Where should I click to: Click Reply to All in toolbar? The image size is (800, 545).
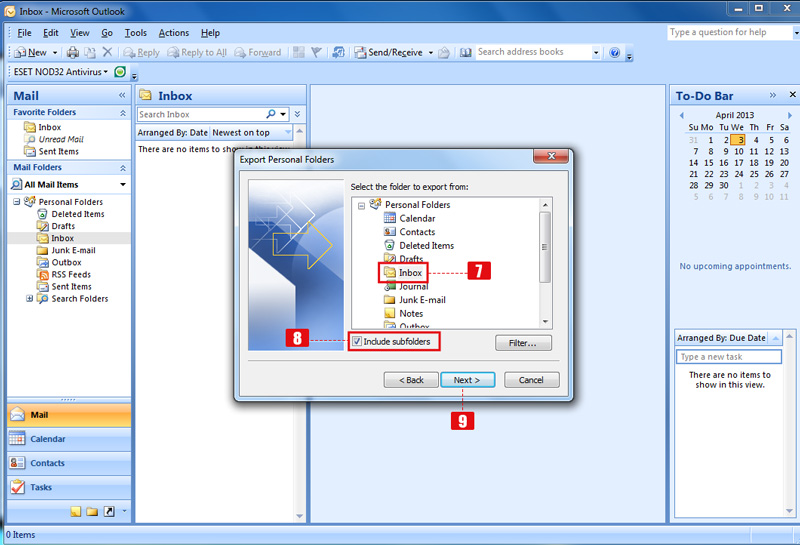pos(197,52)
